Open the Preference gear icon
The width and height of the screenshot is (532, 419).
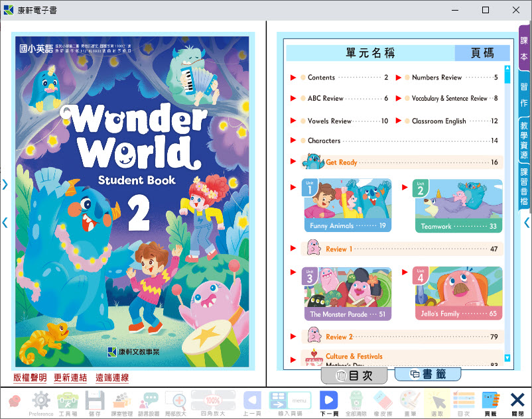point(40,402)
